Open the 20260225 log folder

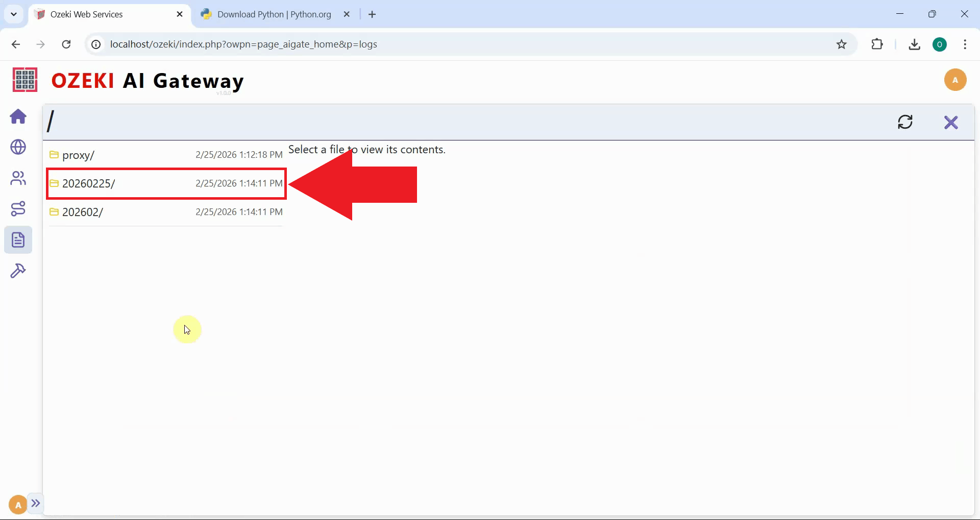(89, 183)
